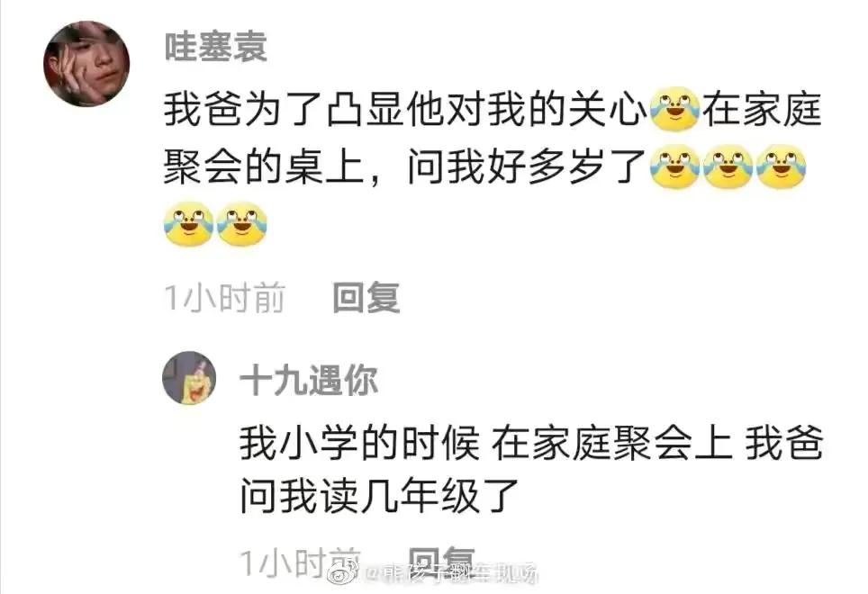Reply to 十九遇你 via the 回复 button
Image resolution: width=868 pixels, height=594 pixels.
click(441, 561)
